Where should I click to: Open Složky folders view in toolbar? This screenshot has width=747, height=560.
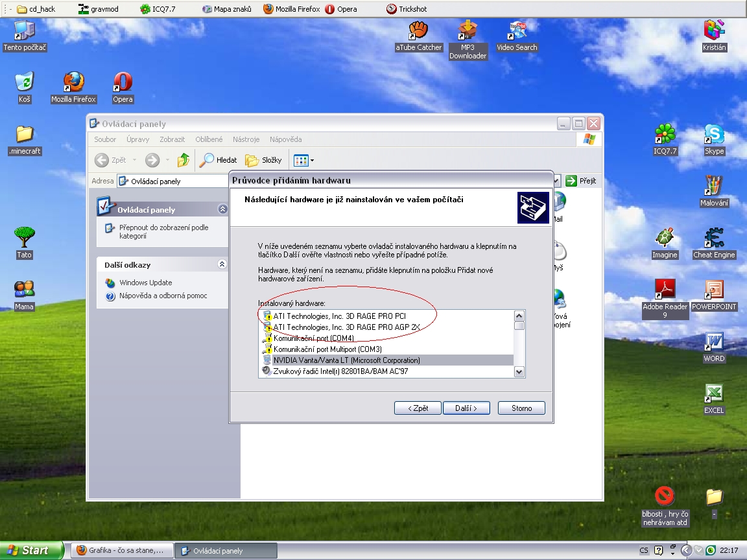(x=263, y=160)
